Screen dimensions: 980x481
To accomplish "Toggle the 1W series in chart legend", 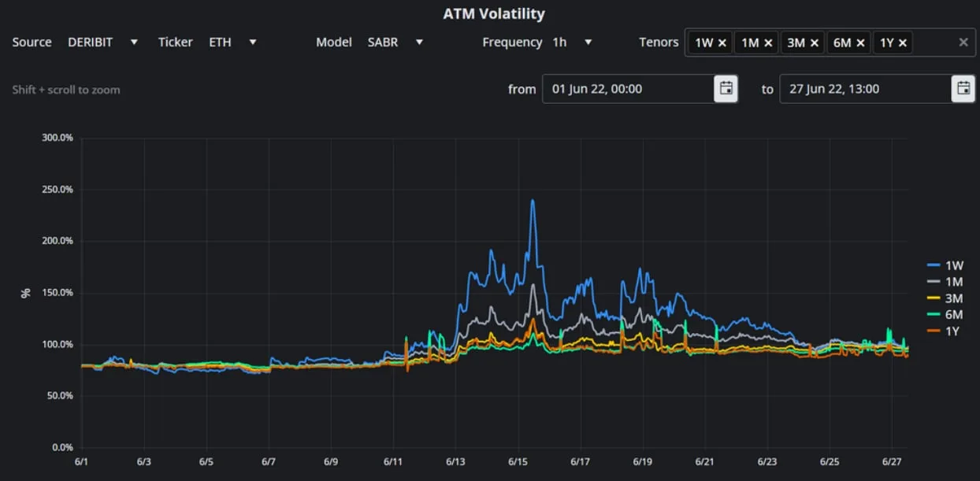I will [945, 266].
